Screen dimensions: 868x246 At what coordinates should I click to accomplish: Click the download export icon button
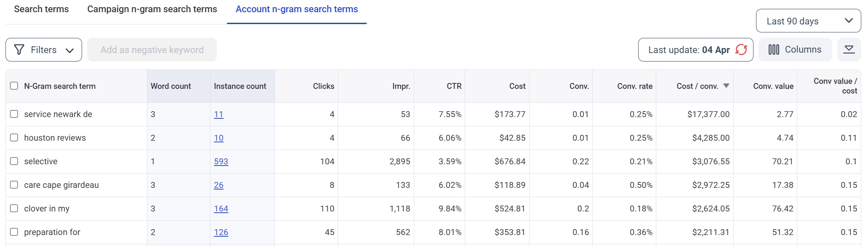pos(849,50)
